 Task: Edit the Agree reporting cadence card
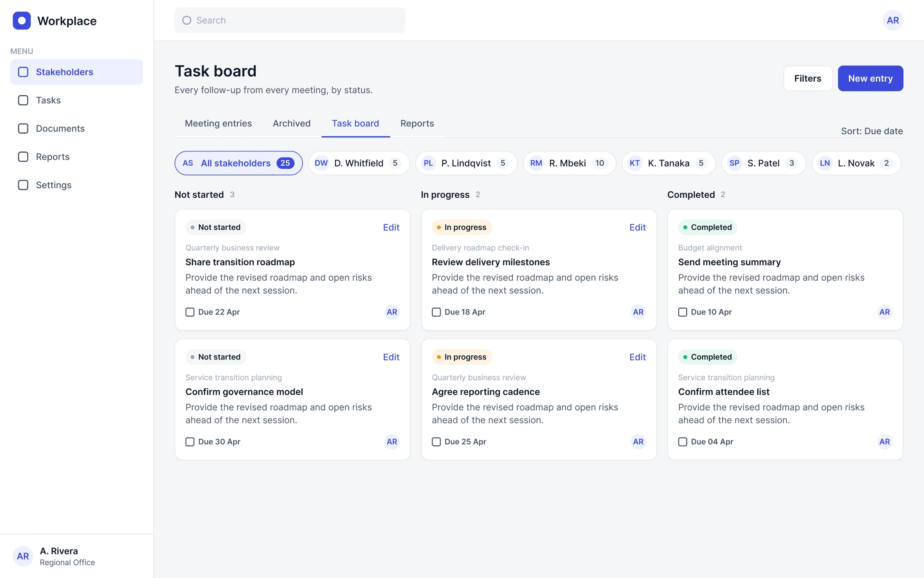point(638,357)
